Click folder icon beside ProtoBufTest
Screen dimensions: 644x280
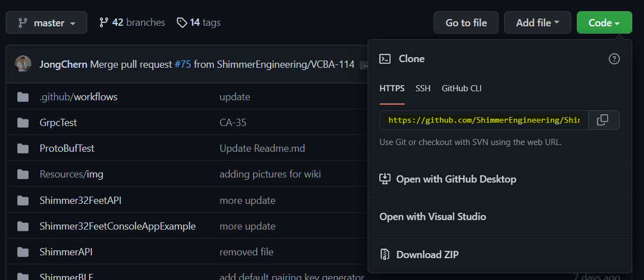23,148
